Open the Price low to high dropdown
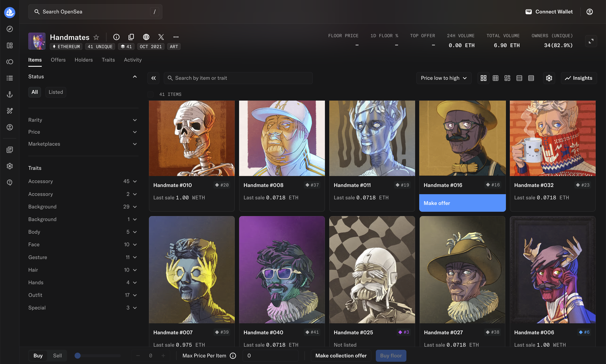Viewport: 606px width, 364px height. pos(443,78)
